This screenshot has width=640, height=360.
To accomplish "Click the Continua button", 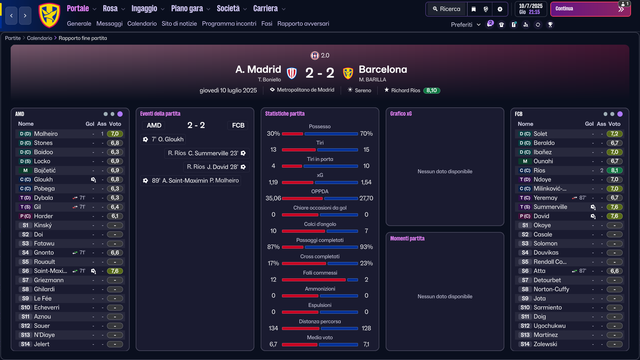I will [590, 9].
